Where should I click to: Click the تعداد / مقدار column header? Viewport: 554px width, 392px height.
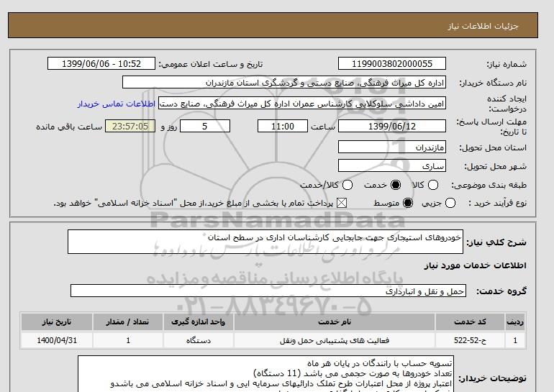127,322
